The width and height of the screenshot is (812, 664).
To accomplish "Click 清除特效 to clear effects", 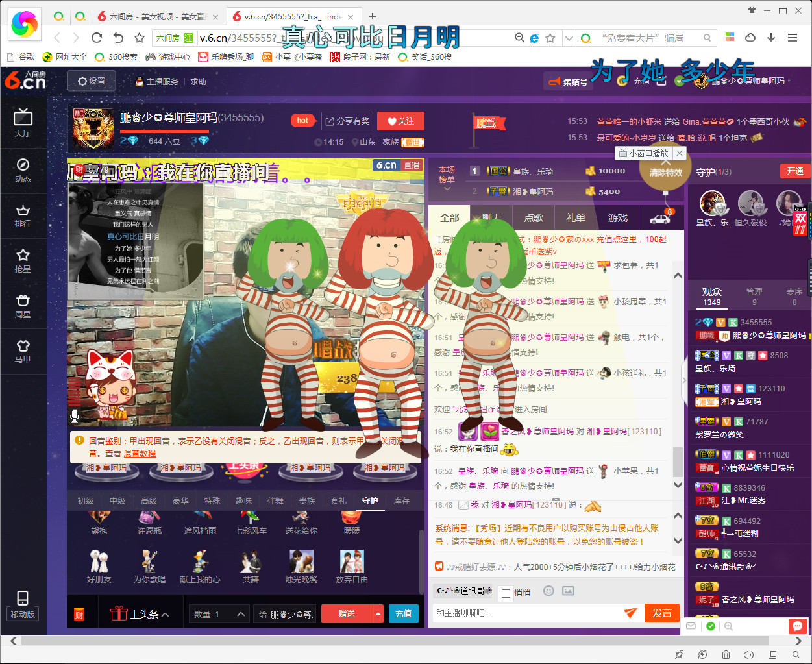I will (x=666, y=172).
